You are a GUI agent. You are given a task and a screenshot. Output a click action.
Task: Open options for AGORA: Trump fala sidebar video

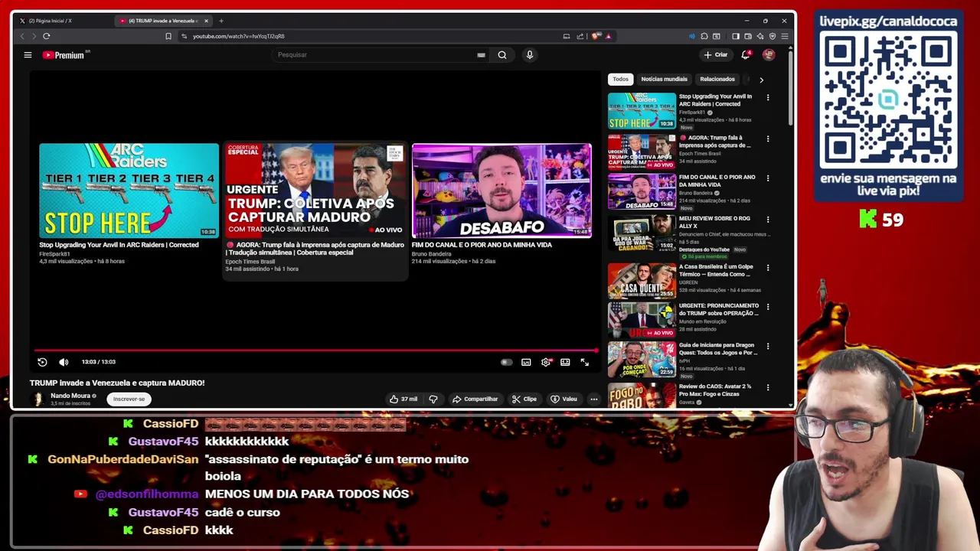[768, 139]
